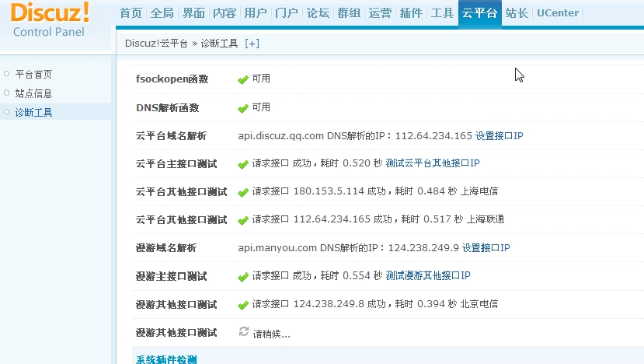Open the 内容 tab
644x364 pixels.
(x=225, y=13)
